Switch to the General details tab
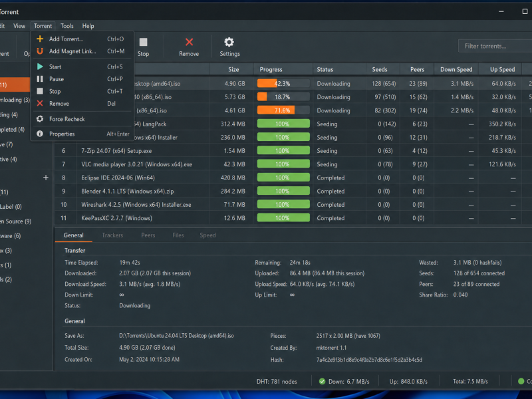The height and width of the screenshot is (399, 532). coord(74,235)
